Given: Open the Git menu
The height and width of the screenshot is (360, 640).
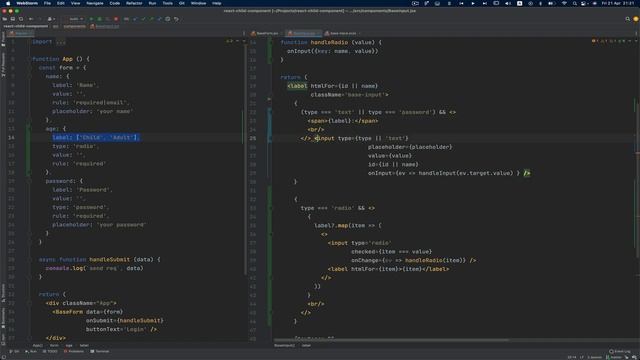Looking at the screenshot, I should tap(182, 3).
